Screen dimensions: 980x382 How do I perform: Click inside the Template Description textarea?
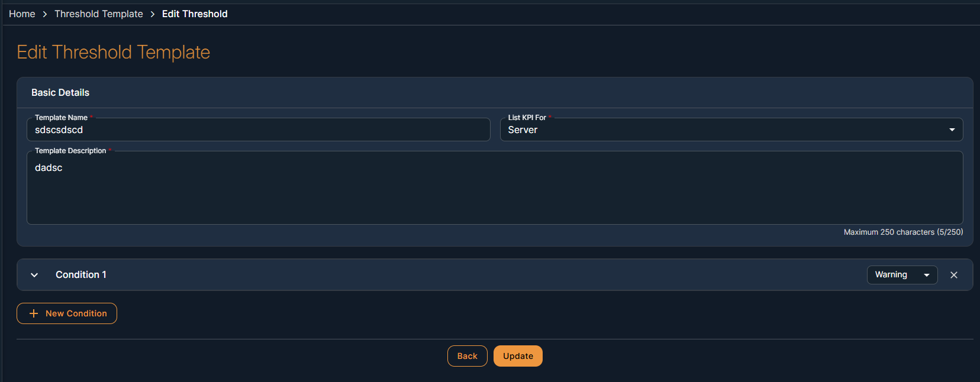click(495, 188)
